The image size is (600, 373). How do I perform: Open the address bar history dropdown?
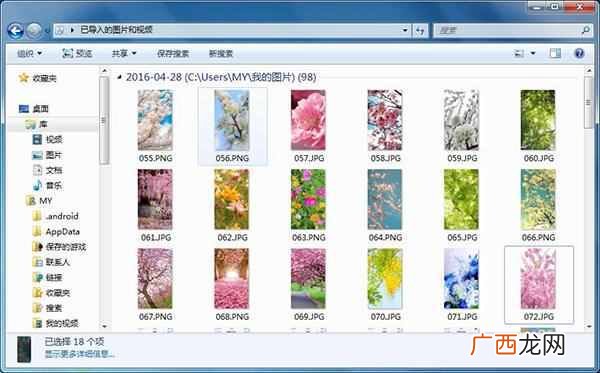point(405,30)
